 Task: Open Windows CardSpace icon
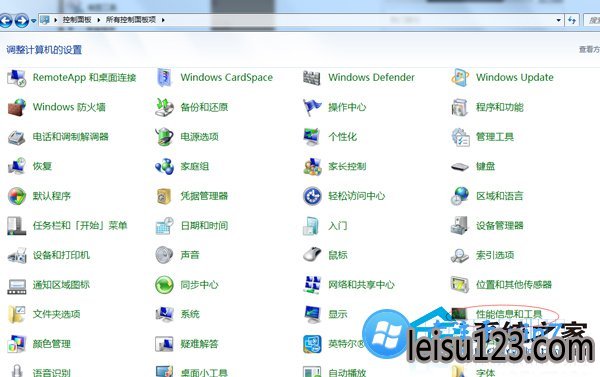point(165,78)
